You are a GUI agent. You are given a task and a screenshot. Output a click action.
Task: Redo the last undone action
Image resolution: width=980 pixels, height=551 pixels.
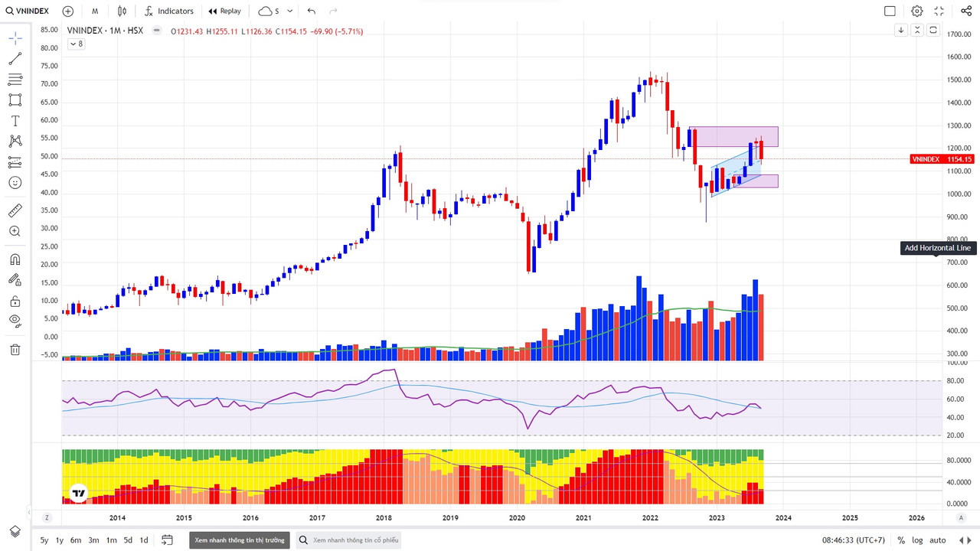(x=332, y=11)
